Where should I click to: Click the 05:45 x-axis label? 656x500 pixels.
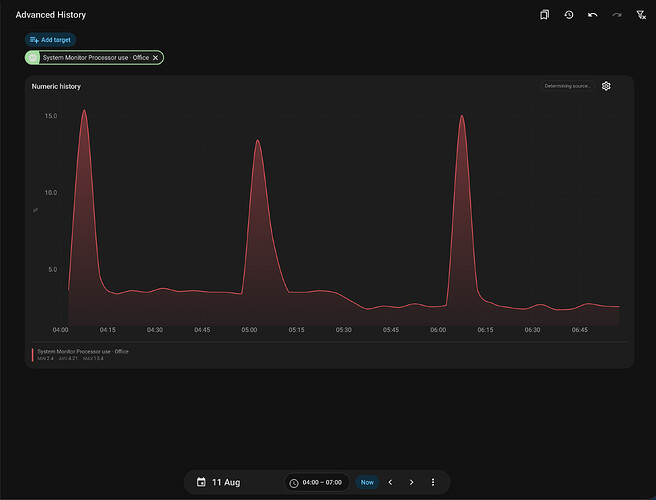click(391, 330)
